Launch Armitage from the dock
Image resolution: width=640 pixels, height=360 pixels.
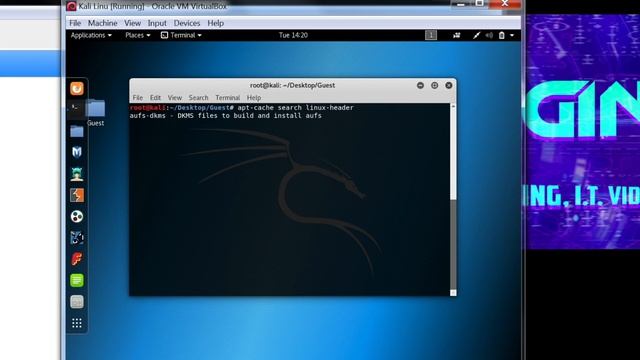(x=77, y=174)
